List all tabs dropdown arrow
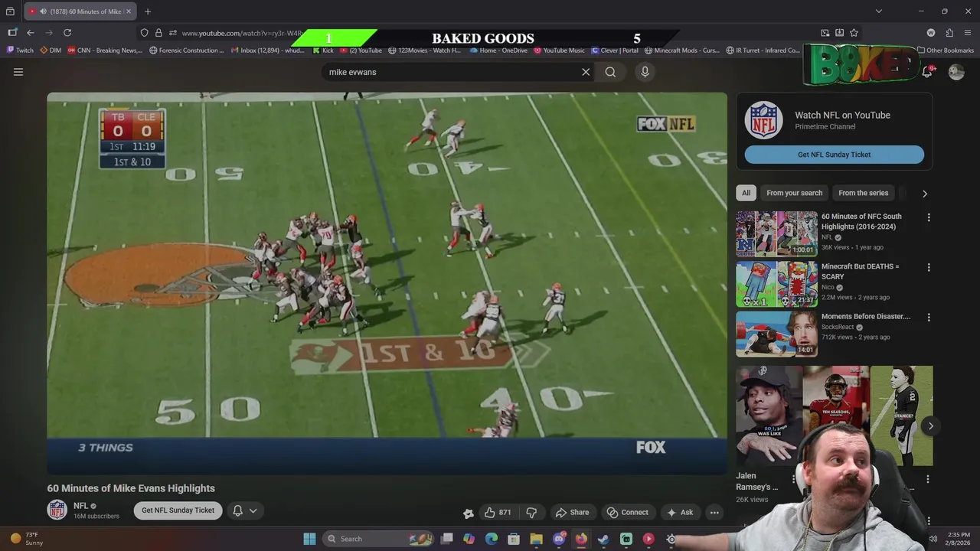This screenshot has width=980, height=551. pyautogui.click(x=879, y=11)
